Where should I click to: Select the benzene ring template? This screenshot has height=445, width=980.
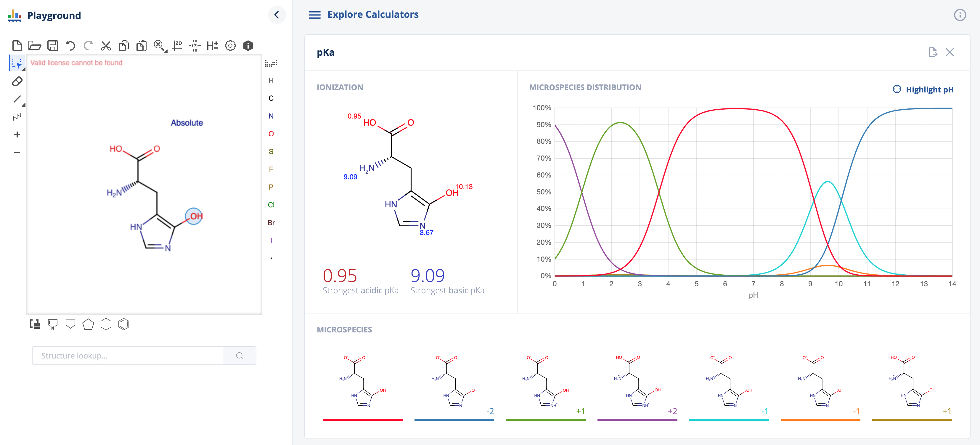(x=124, y=324)
